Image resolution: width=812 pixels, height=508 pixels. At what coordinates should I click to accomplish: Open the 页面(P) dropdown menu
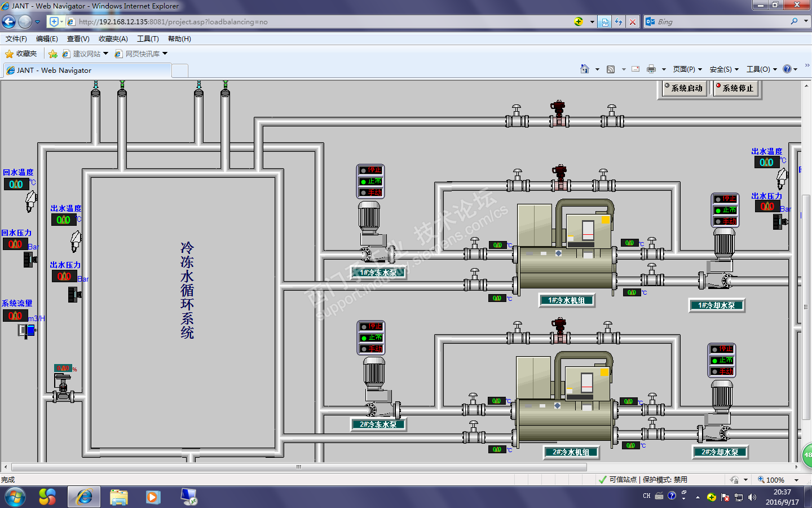click(x=687, y=69)
